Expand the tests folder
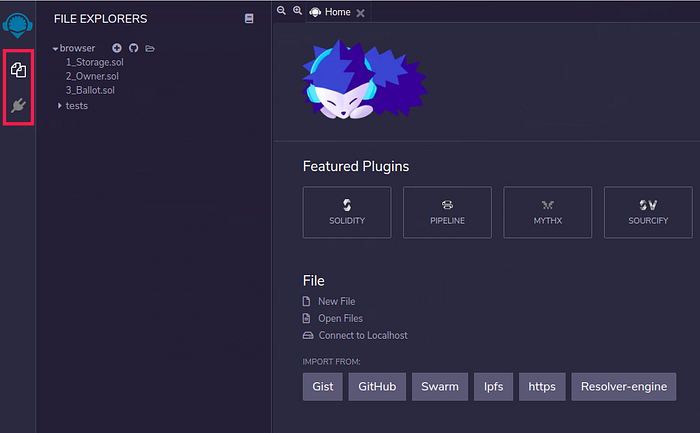Image resolution: width=700 pixels, height=433 pixels. pyautogui.click(x=59, y=105)
